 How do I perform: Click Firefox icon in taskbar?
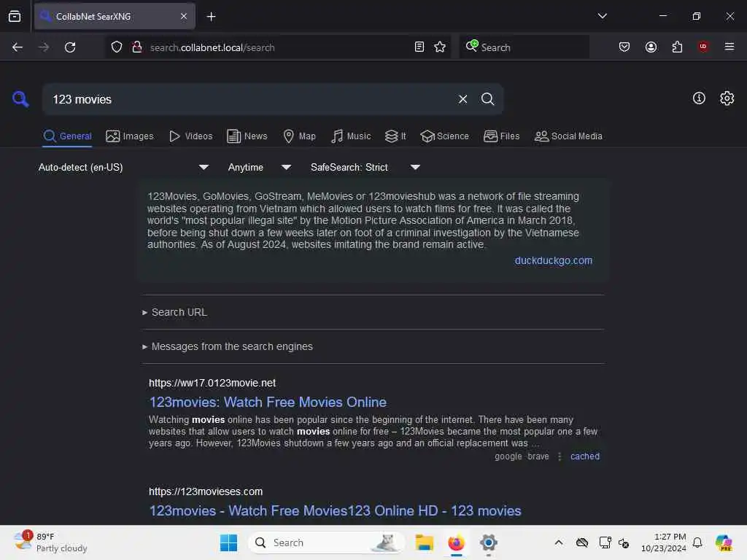click(x=457, y=542)
